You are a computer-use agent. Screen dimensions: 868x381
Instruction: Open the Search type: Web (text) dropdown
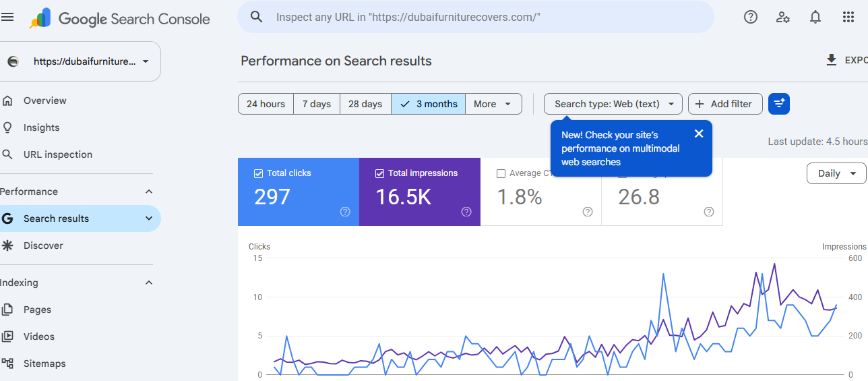point(613,104)
